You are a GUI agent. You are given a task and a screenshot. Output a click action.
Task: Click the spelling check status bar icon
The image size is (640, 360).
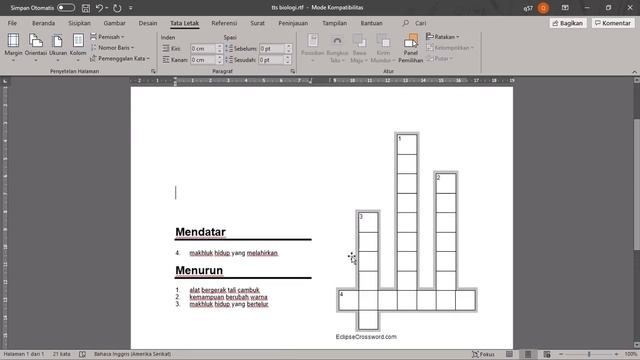[82, 354]
